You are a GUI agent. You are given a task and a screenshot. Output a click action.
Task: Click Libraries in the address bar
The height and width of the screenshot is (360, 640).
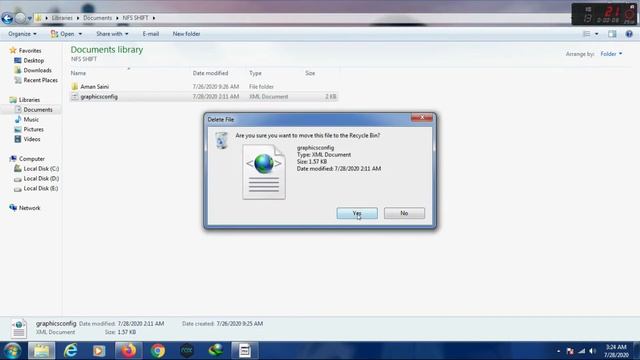click(x=62, y=18)
